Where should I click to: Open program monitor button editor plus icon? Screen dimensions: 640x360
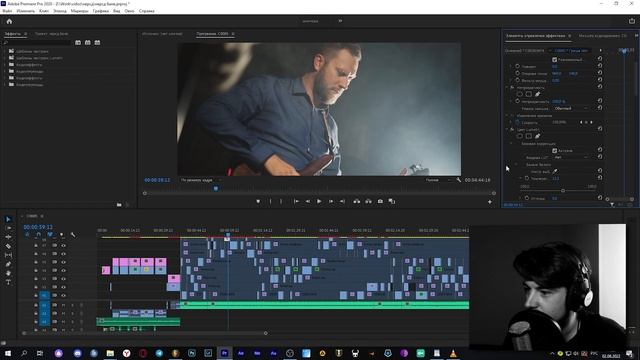click(490, 202)
